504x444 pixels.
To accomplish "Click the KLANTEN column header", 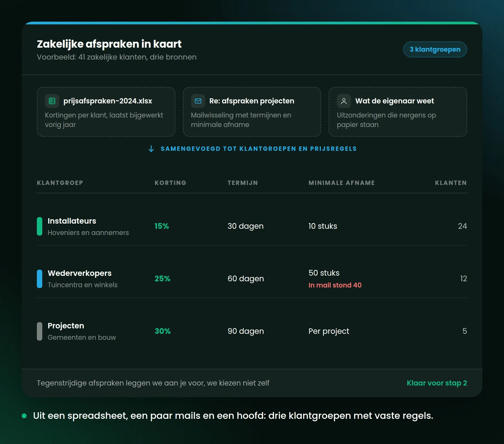I will click(x=451, y=183).
